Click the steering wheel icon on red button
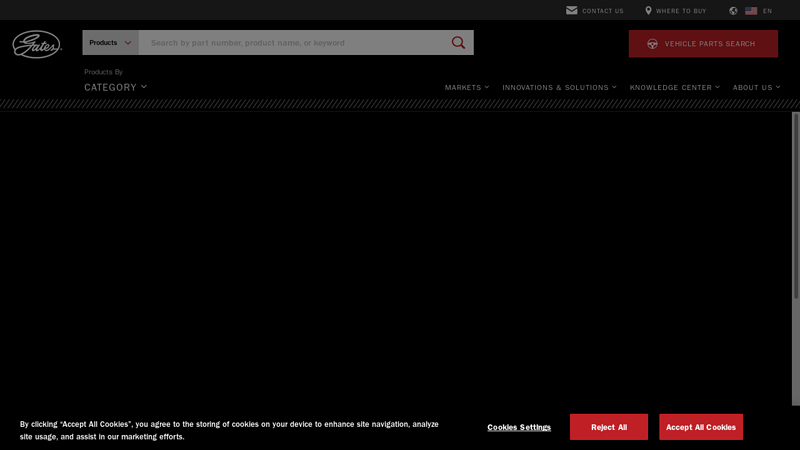 (652, 44)
